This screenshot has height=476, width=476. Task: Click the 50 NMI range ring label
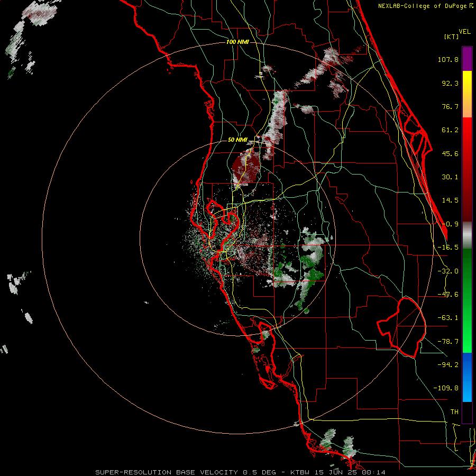pyautogui.click(x=237, y=140)
